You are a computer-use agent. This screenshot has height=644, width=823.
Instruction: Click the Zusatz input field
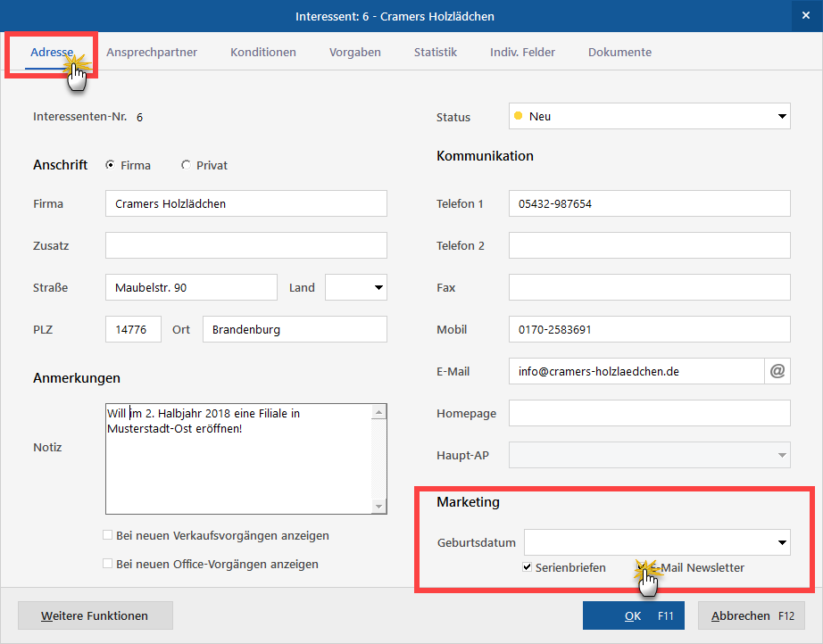tap(246, 245)
